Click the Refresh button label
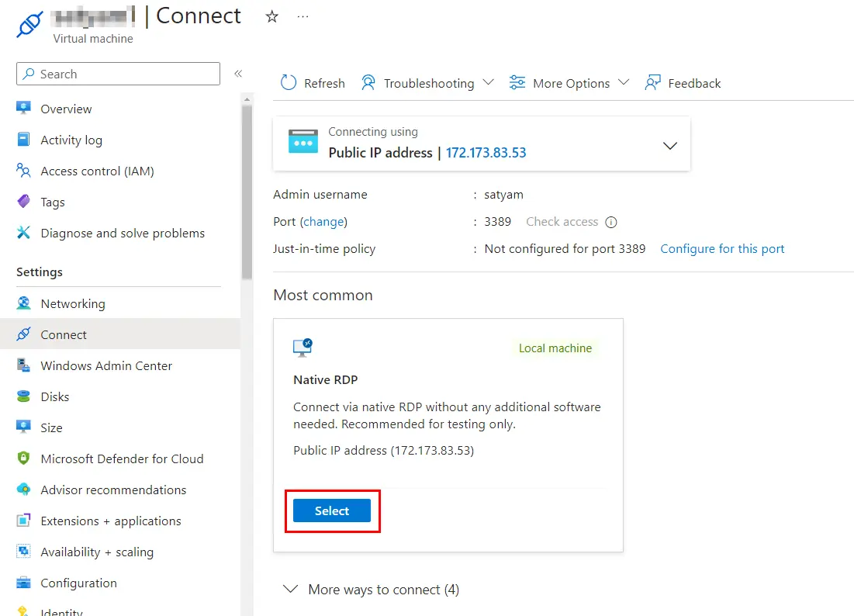Viewport: 854px width, 616px height. (324, 83)
